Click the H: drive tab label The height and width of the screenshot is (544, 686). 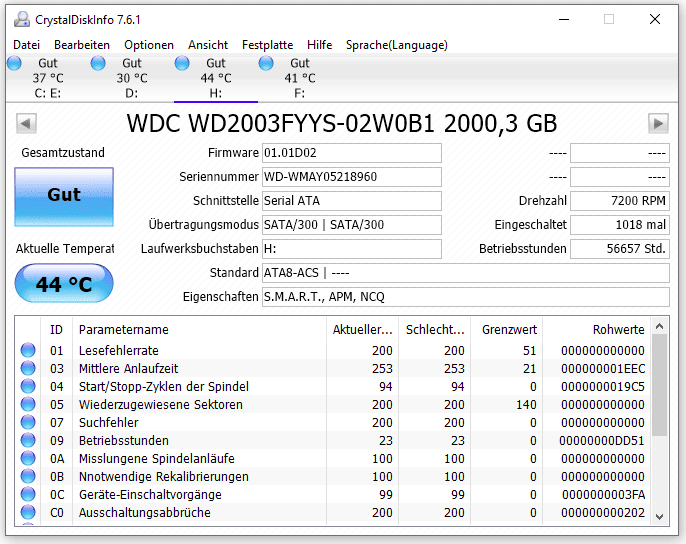(x=216, y=93)
